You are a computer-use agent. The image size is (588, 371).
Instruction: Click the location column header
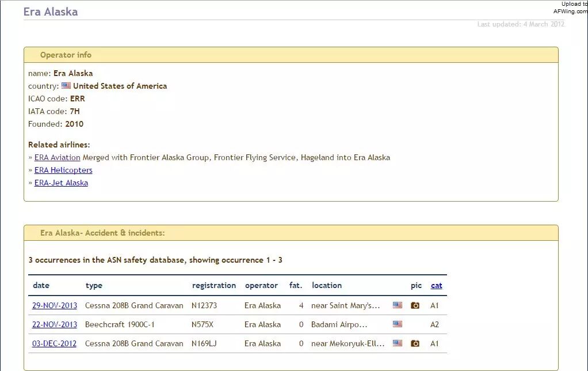tap(327, 285)
